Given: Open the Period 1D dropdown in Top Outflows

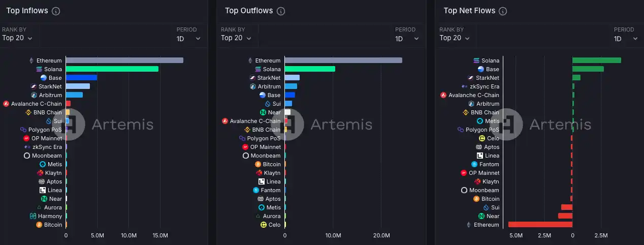Looking at the screenshot, I should (x=408, y=38).
